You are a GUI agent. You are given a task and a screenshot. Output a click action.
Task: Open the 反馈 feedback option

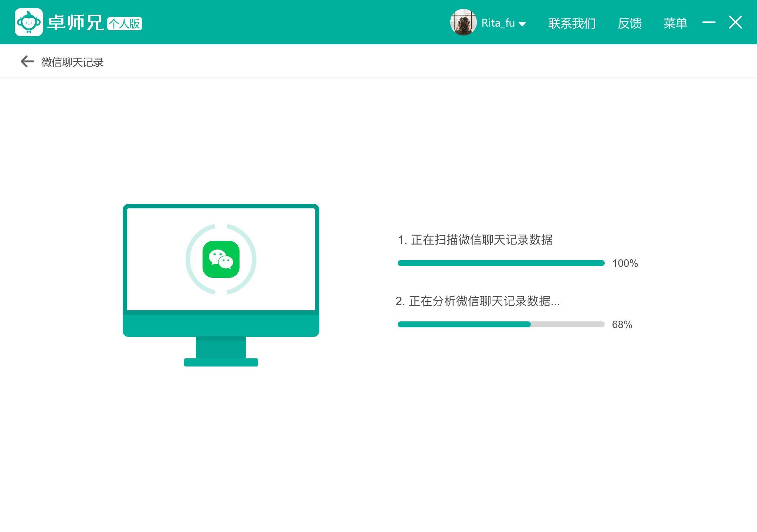[x=629, y=23]
